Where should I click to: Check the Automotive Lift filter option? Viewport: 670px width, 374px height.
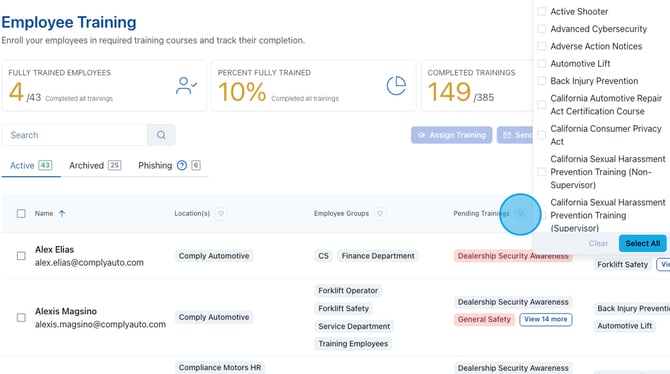pyautogui.click(x=542, y=64)
